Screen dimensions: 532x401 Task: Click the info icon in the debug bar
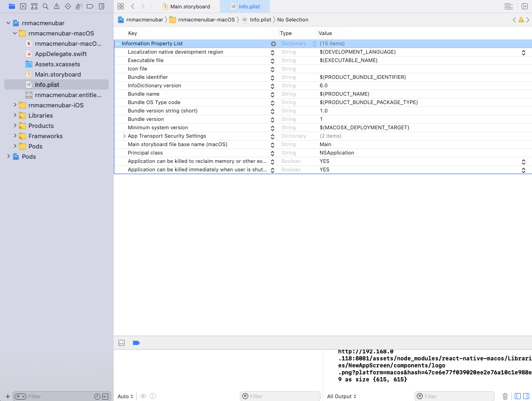[153, 396]
